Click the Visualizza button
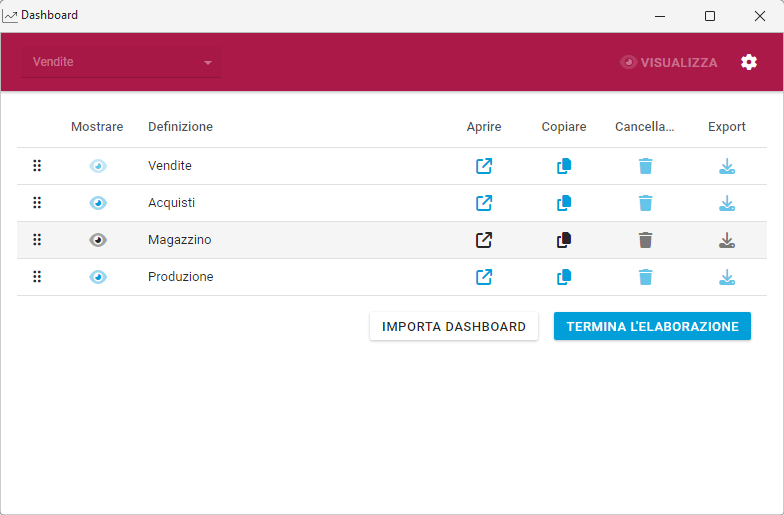 669,62
